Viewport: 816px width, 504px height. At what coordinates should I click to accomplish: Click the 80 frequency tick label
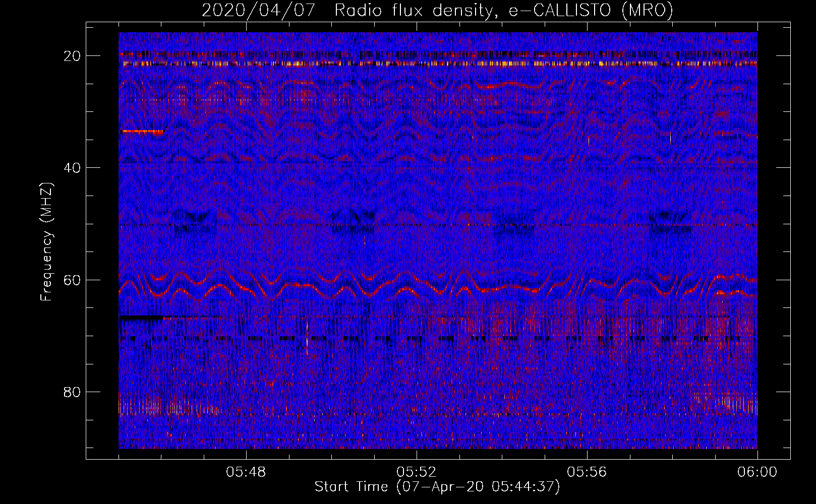[x=72, y=392]
